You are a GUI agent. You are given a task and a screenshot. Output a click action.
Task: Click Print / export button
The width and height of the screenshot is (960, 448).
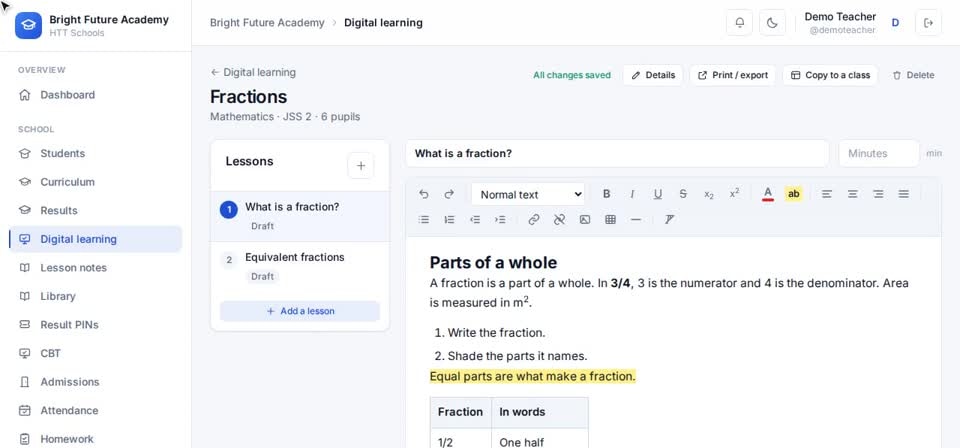pyautogui.click(x=733, y=75)
